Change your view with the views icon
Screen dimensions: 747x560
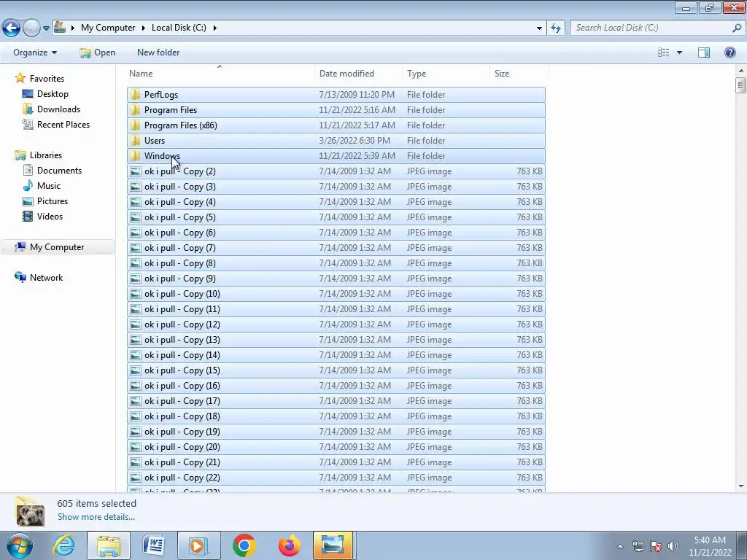point(664,52)
